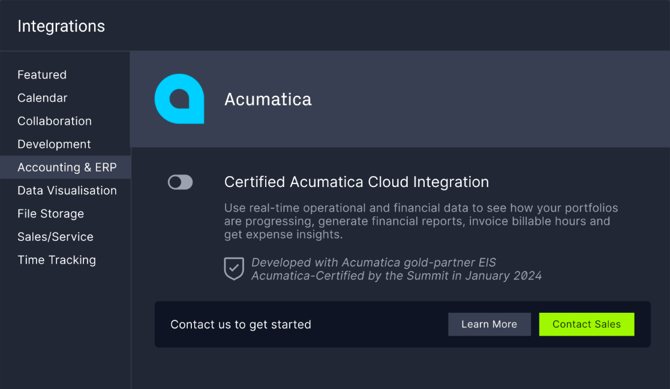Image resolution: width=670 pixels, height=389 pixels.
Task: Select the Calendar category
Action: 42,98
